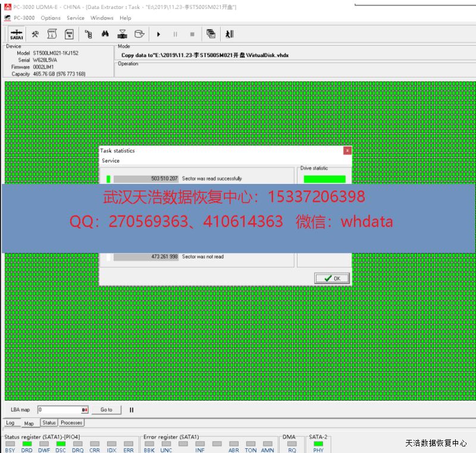Click the exit door toolbar icon
The height and width of the screenshot is (453, 476).
(x=230, y=35)
